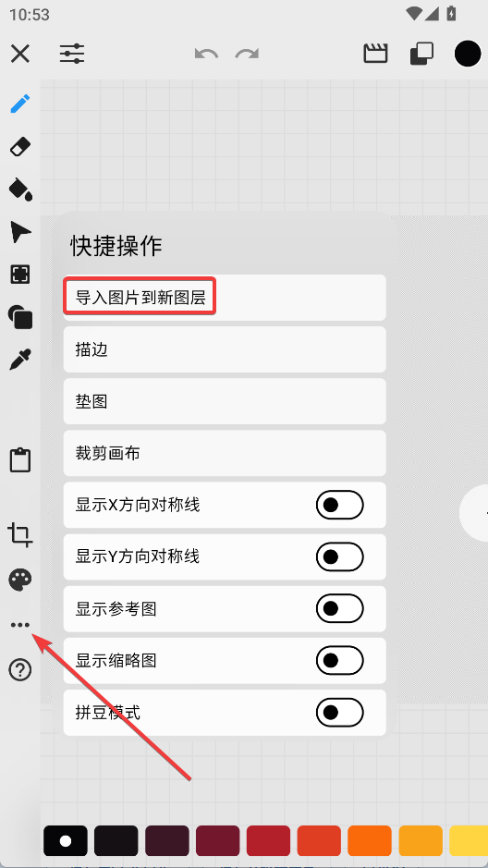Open the clipboard paste tool
488x868 pixels.
click(x=20, y=460)
